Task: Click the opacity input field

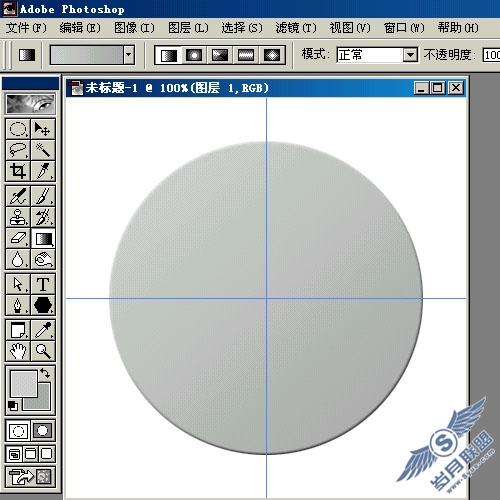Action: point(491,55)
